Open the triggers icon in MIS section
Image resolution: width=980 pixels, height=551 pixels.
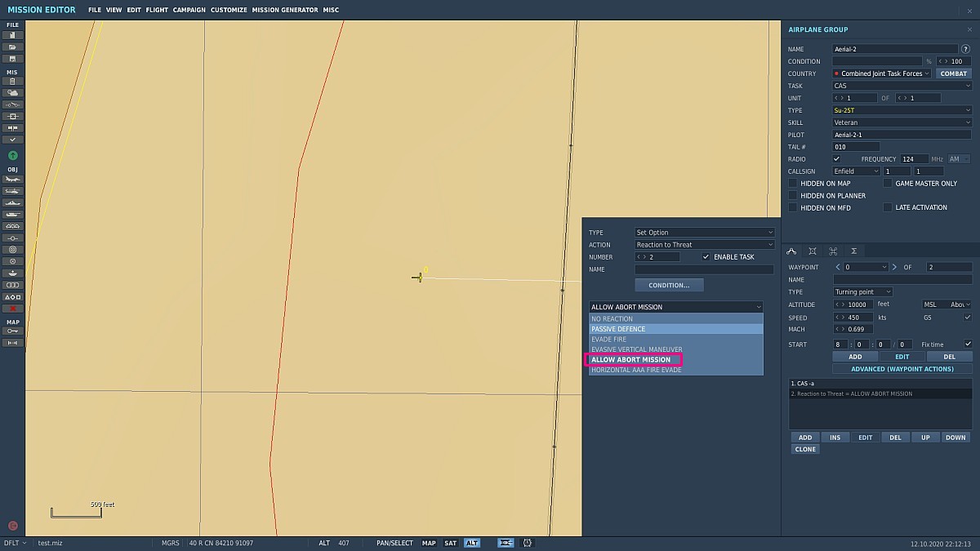click(12, 104)
